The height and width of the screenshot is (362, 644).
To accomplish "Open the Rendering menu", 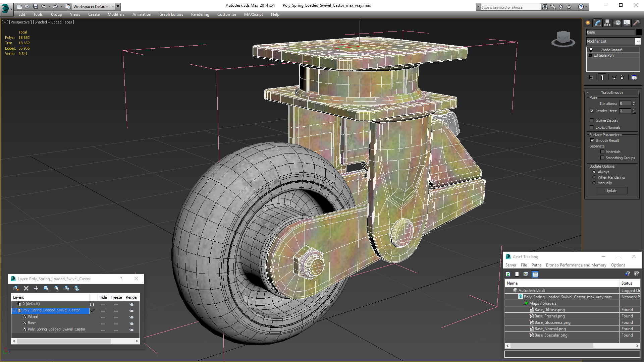I will point(200,14).
